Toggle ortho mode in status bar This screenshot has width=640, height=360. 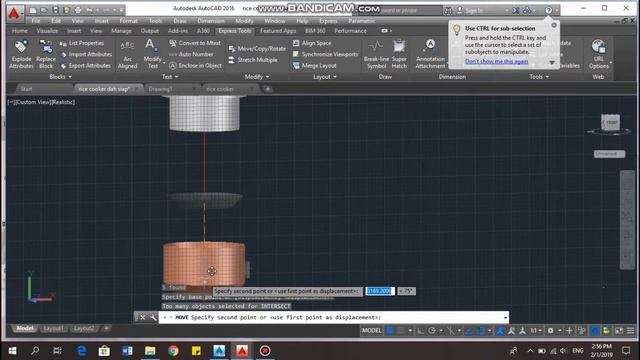(x=420, y=331)
